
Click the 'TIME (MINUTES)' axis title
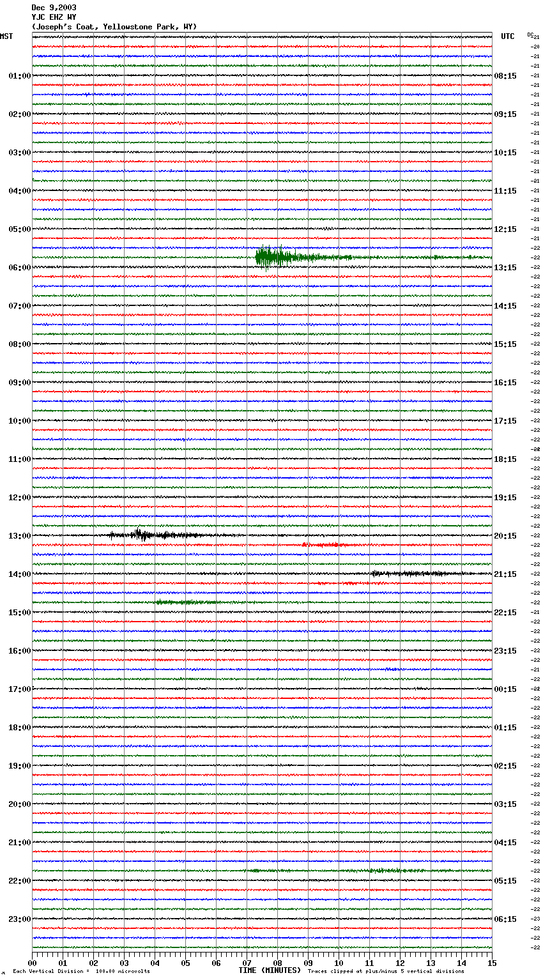pos(270,970)
